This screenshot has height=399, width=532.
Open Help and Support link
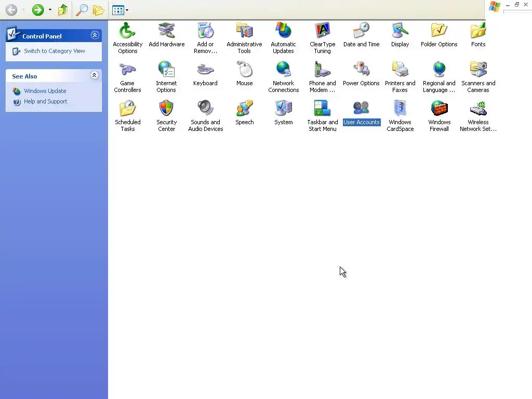pyautogui.click(x=46, y=101)
